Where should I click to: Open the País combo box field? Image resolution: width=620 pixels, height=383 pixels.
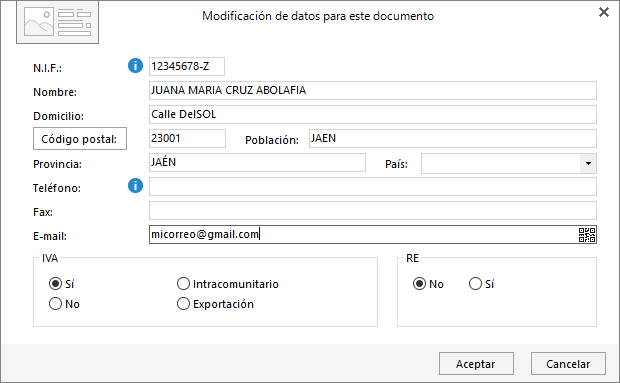509,164
